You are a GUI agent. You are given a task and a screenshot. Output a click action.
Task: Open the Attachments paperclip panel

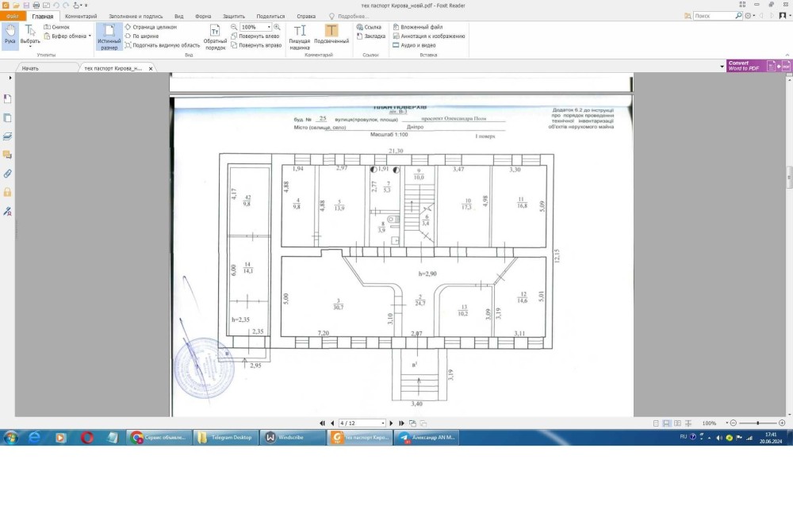8,174
